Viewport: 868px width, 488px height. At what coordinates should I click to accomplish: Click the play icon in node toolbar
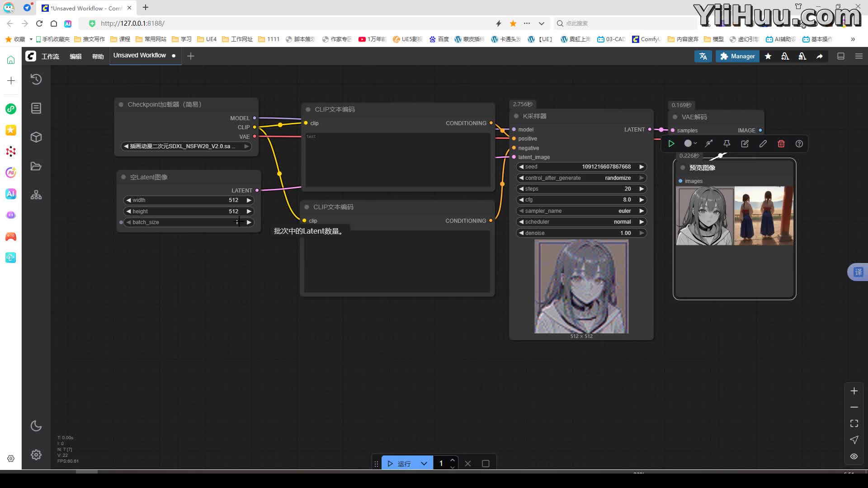click(x=671, y=144)
